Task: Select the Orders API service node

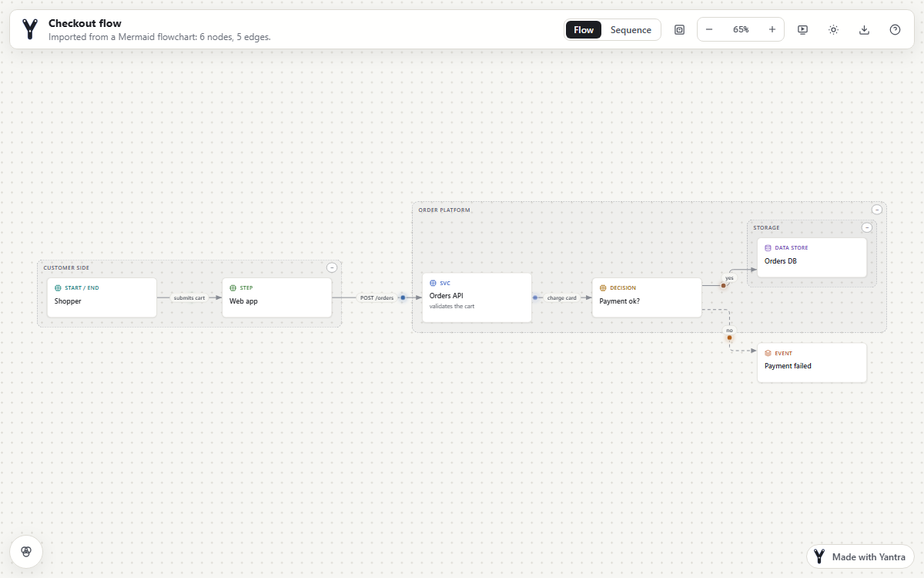Action: point(477,297)
